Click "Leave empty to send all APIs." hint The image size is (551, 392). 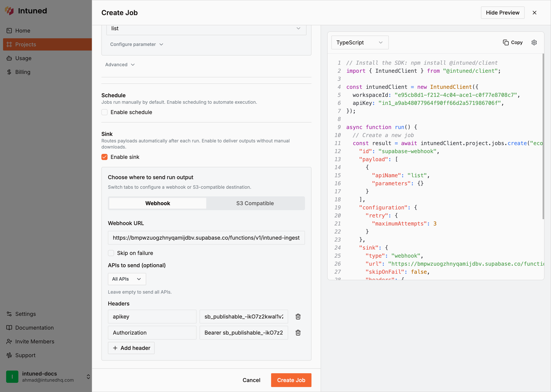coord(140,292)
